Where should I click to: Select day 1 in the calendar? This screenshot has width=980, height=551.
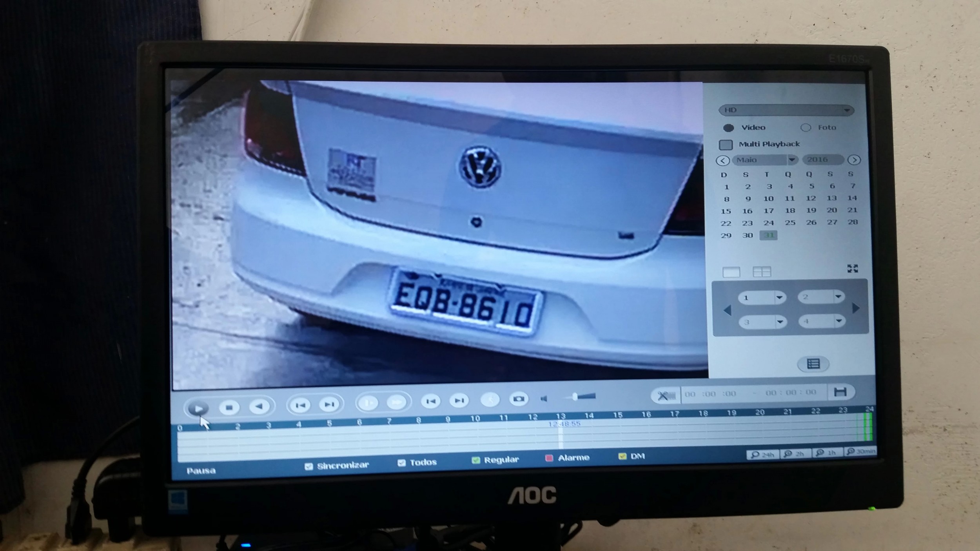(x=726, y=187)
